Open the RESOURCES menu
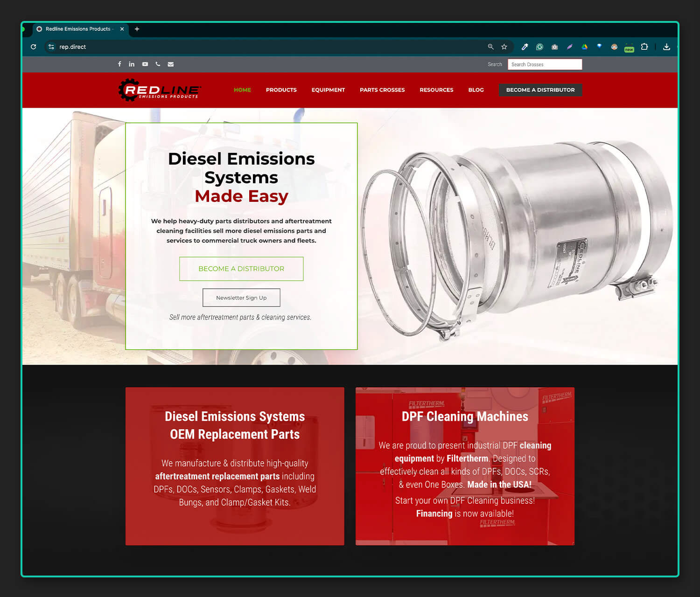Screen dimensions: 700x597 tap(436, 90)
